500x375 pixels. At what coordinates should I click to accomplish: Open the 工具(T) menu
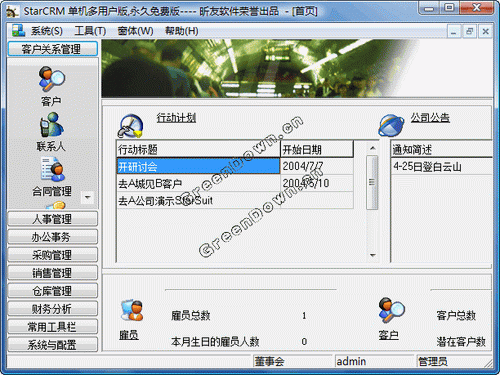pyautogui.click(x=90, y=31)
